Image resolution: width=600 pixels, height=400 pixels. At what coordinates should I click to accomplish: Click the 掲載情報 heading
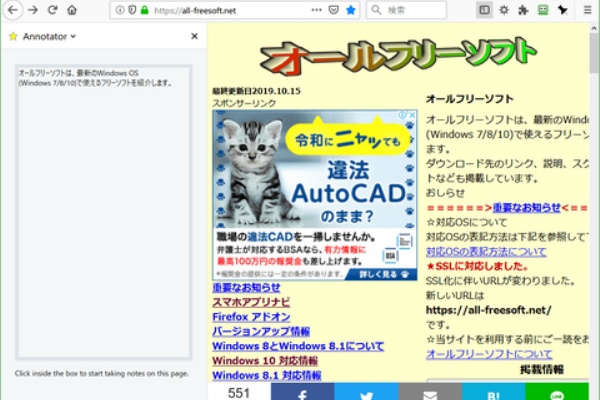click(x=542, y=369)
